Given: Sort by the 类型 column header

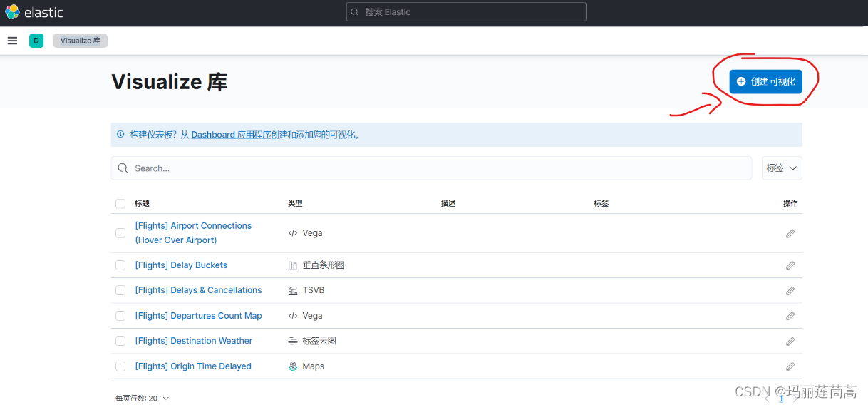Looking at the screenshot, I should click(x=295, y=204).
